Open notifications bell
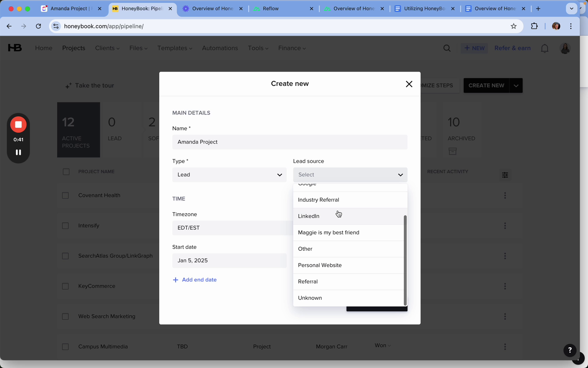The width and height of the screenshot is (588, 368). point(545,48)
